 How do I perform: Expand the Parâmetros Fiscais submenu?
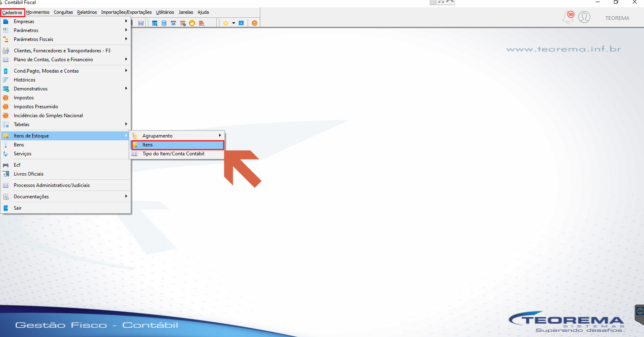pyautogui.click(x=65, y=39)
